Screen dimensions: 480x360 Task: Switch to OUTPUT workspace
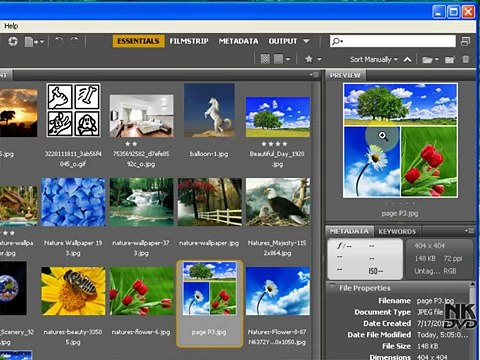pyautogui.click(x=283, y=41)
